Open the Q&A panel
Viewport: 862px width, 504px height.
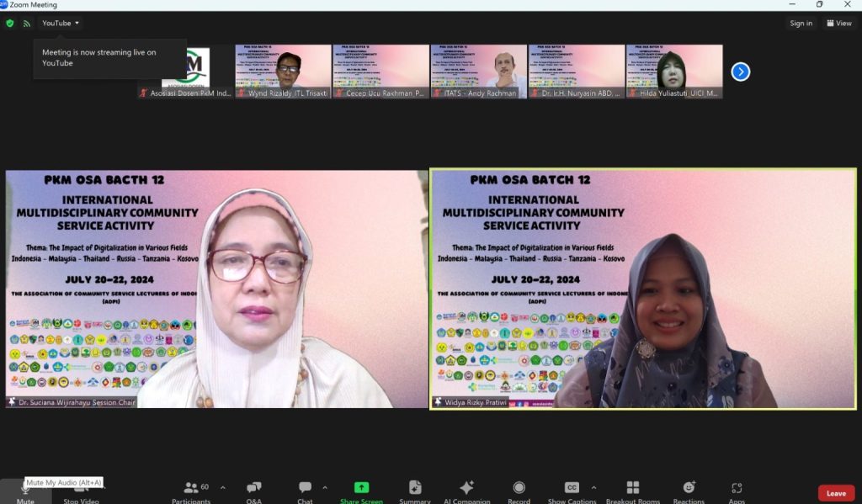coord(253,491)
